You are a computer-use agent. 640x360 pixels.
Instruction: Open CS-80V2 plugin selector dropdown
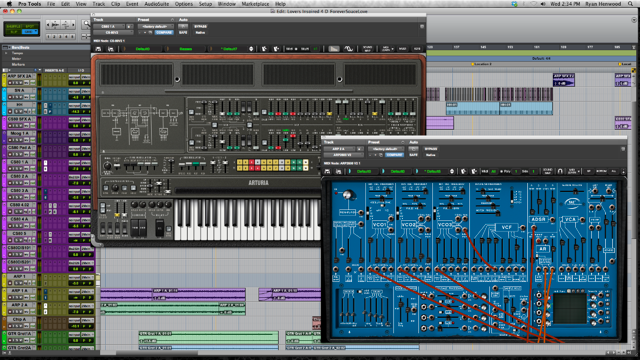point(113,33)
